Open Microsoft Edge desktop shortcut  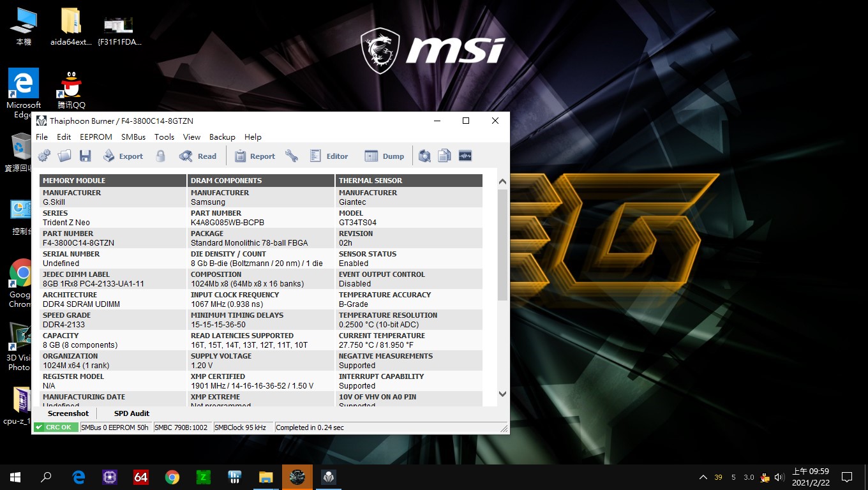24,94
